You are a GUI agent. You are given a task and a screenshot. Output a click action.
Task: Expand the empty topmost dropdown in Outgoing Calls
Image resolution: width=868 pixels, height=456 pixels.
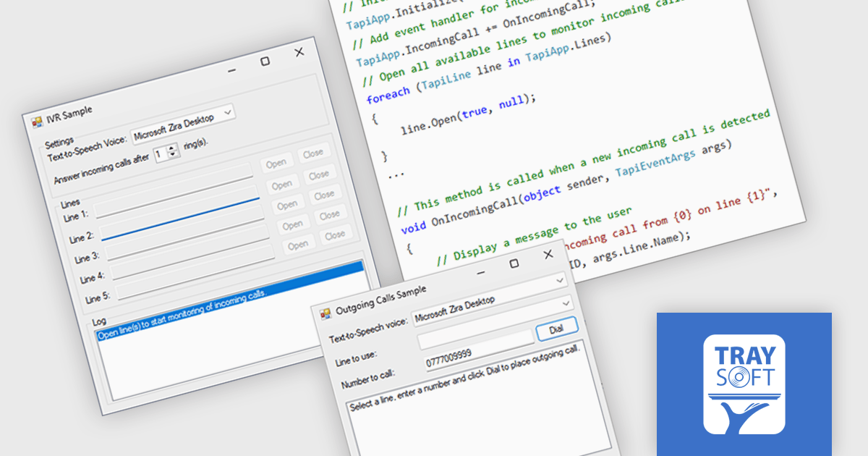tap(560, 279)
